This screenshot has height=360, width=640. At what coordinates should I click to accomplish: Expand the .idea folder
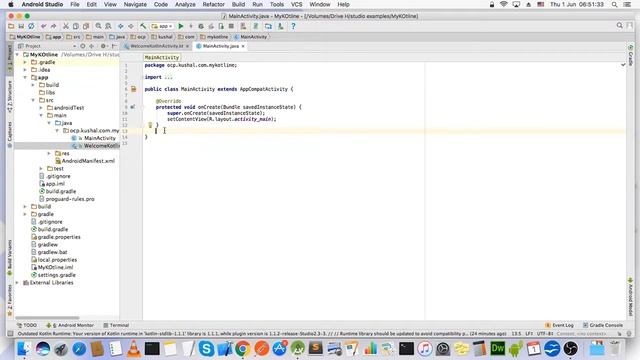pyautogui.click(x=25, y=70)
